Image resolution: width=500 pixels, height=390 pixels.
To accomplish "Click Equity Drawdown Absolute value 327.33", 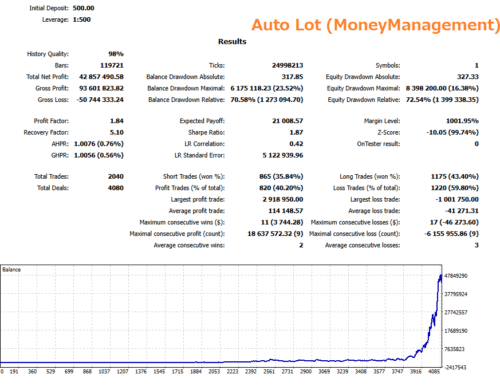I will pyautogui.click(x=468, y=77).
